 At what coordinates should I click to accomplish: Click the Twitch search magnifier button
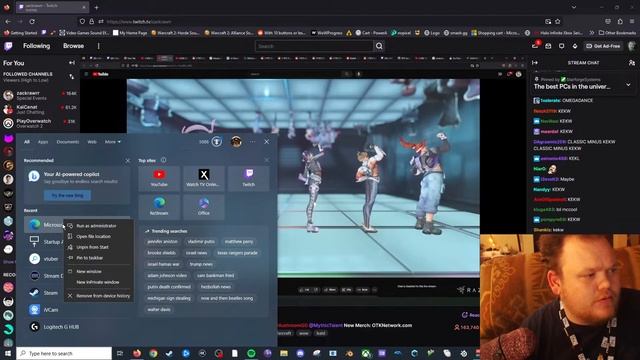click(379, 46)
